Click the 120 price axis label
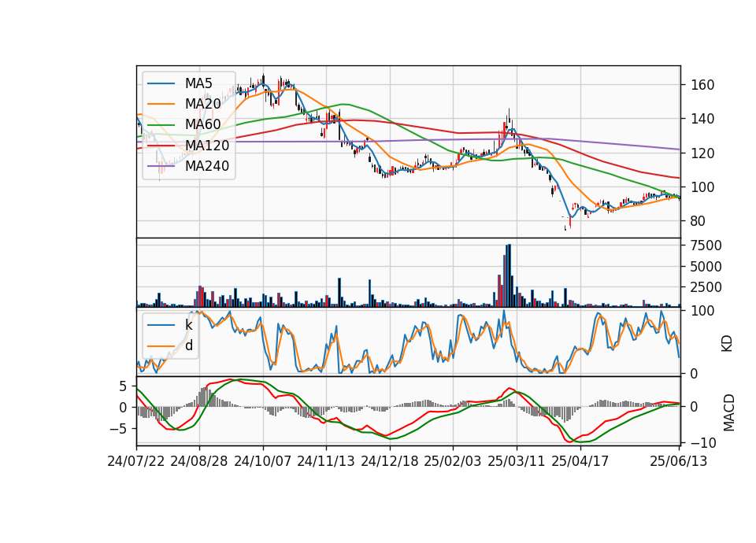The width and height of the screenshot is (756, 543). point(702,153)
